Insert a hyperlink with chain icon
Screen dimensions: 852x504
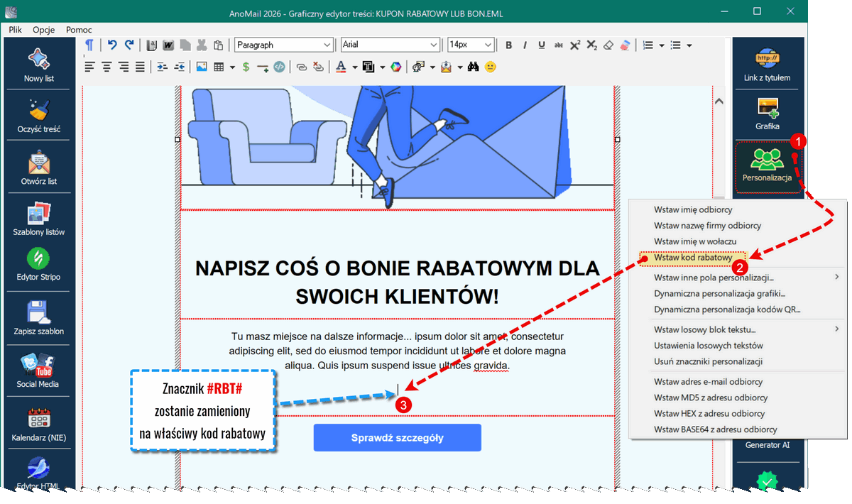[302, 67]
